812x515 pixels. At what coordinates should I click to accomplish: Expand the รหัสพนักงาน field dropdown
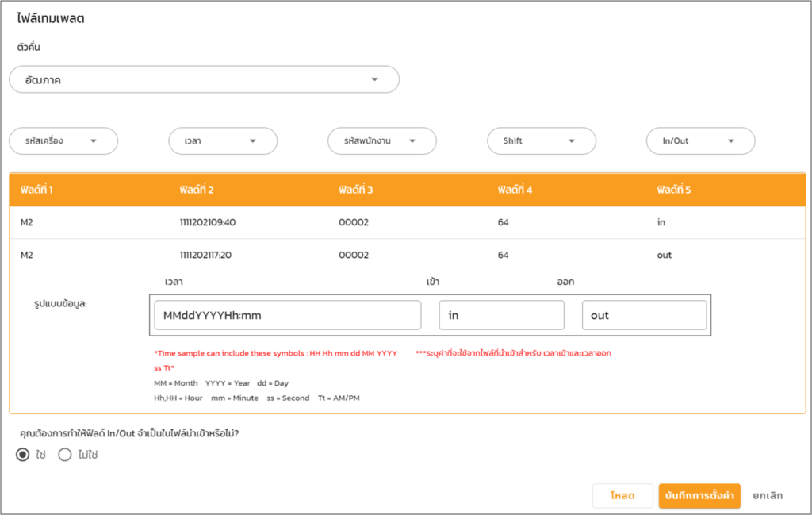pyautogui.click(x=382, y=141)
